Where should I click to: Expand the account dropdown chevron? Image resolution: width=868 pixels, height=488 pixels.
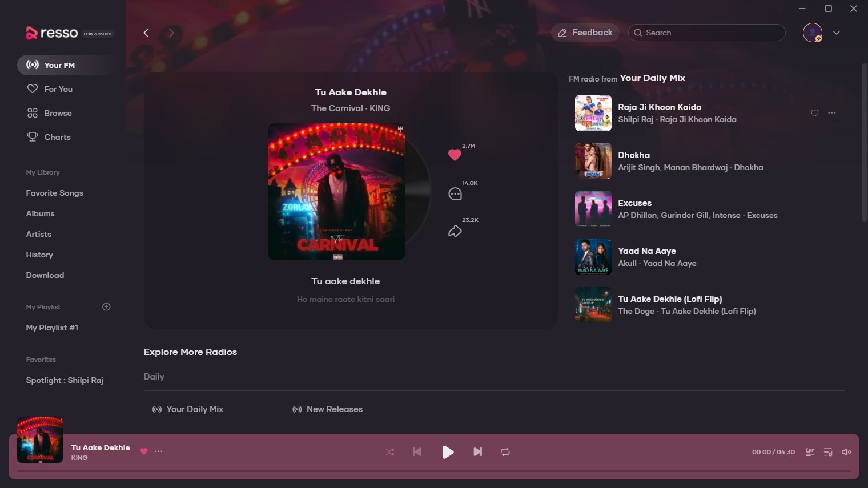(x=836, y=33)
